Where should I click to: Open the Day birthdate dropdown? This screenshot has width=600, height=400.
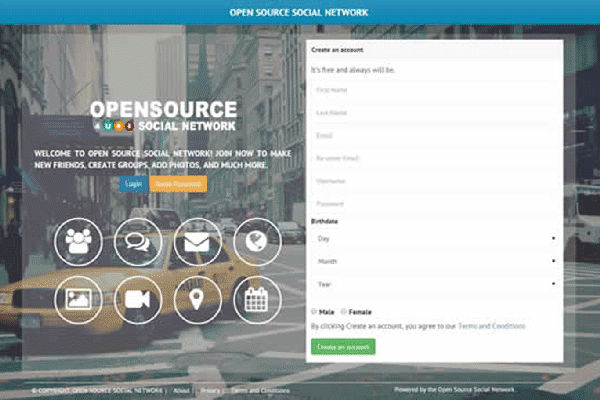tap(434, 239)
